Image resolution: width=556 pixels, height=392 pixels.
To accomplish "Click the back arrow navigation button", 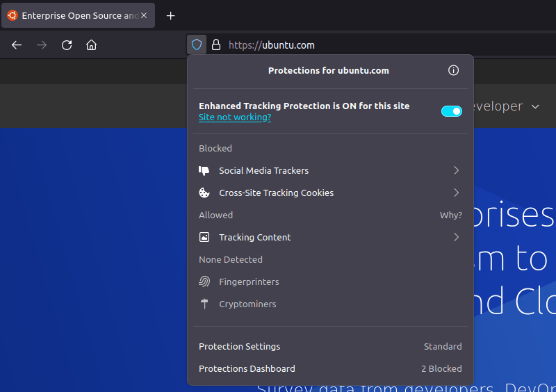I will coord(17,45).
